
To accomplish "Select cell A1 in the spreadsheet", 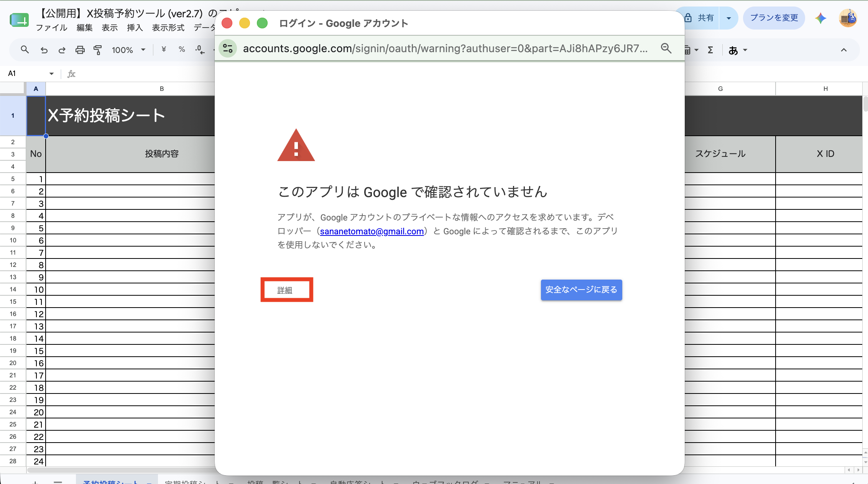I will pyautogui.click(x=36, y=115).
